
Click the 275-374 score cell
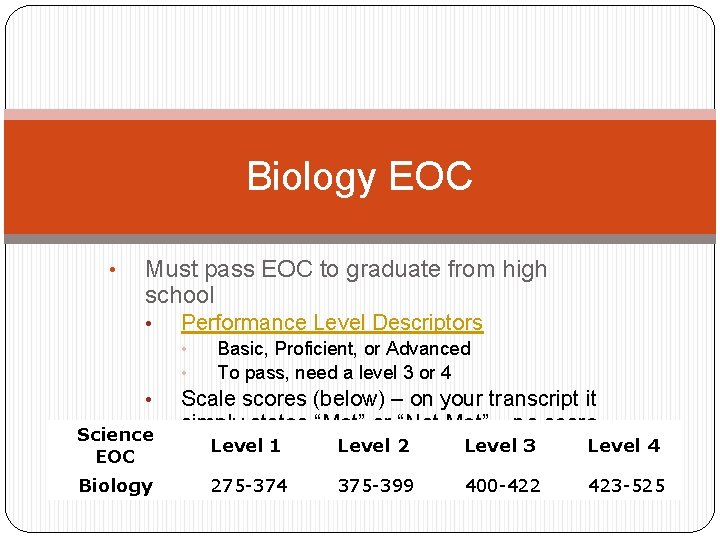coord(249,485)
